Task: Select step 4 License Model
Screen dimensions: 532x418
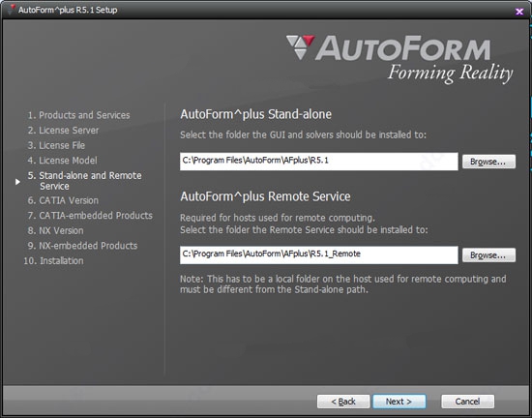Action: pyautogui.click(x=63, y=161)
